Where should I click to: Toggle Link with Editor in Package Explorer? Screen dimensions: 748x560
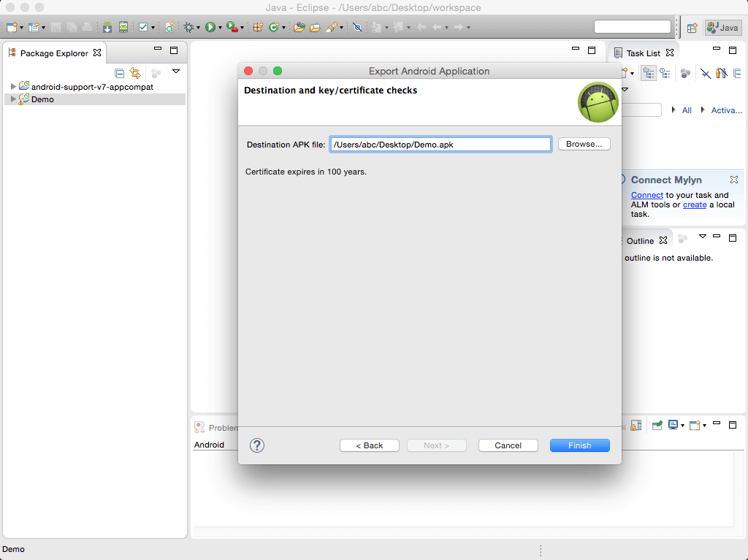click(x=135, y=73)
